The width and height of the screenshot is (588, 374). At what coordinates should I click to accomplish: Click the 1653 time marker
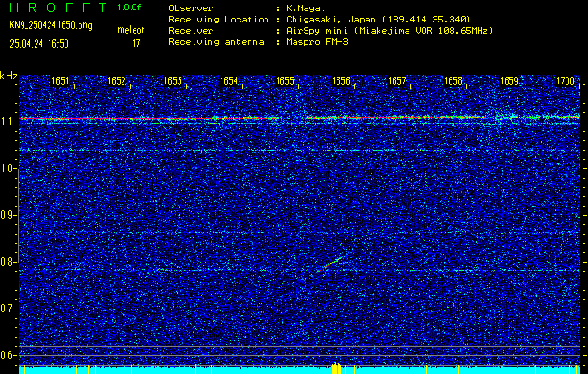[x=173, y=80]
